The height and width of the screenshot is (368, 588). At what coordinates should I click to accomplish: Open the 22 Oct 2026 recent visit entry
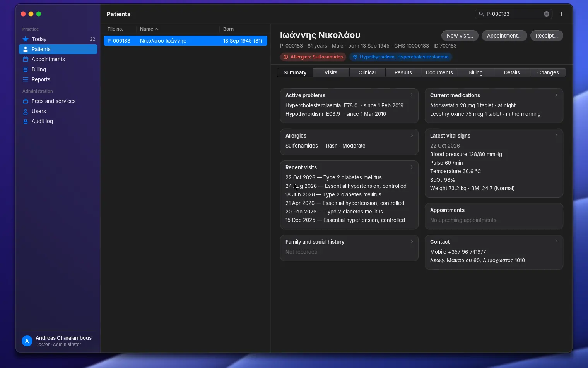pyautogui.click(x=333, y=177)
